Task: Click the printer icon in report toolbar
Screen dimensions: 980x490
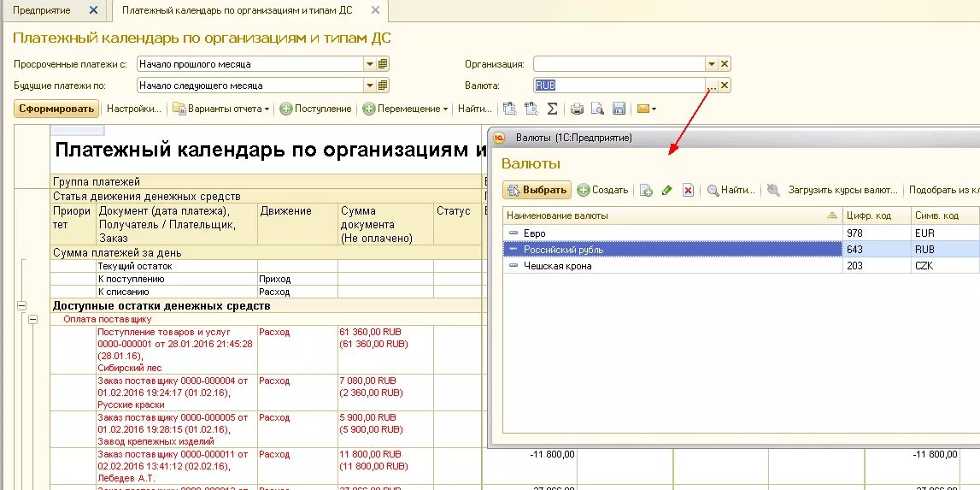Action: [x=577, y=109]
